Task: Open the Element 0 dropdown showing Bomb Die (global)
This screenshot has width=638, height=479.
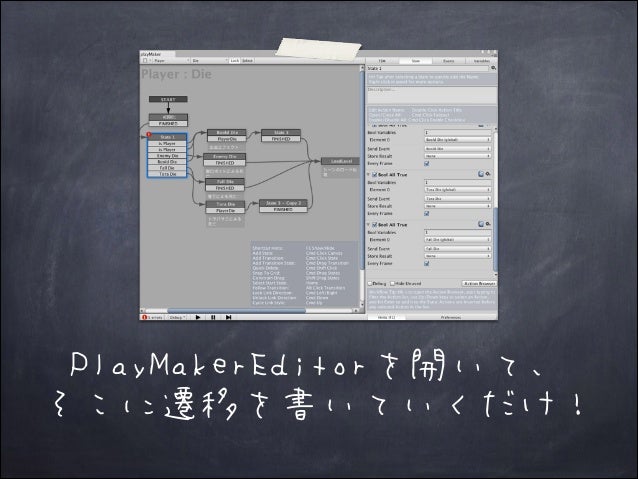Action: tap(457, 140)
